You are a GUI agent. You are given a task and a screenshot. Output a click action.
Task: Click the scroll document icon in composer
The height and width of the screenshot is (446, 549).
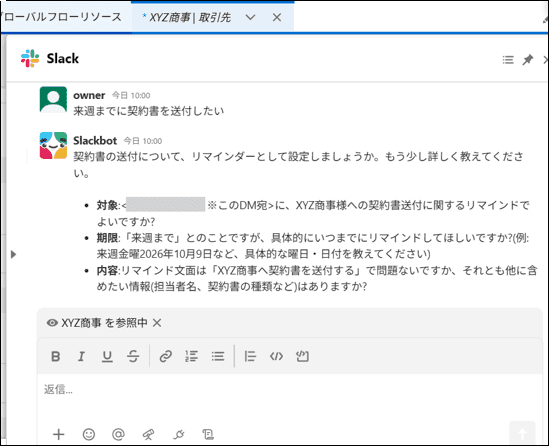point(208,434)
